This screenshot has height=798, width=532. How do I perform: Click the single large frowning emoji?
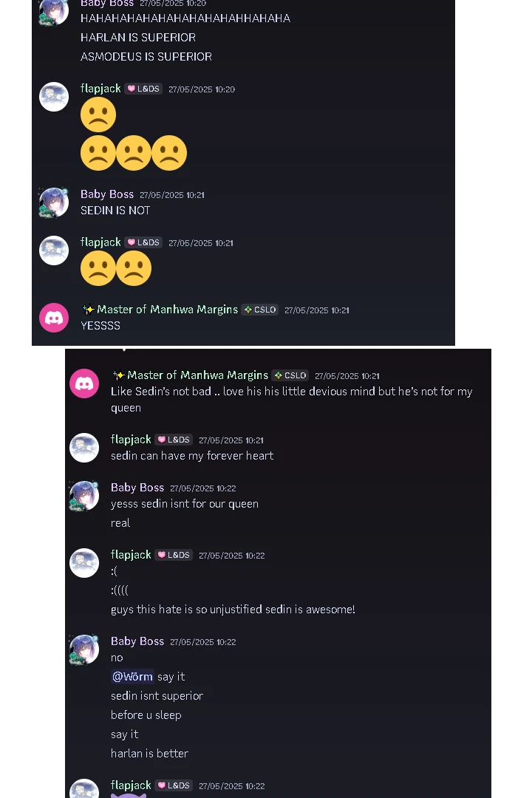click(98, 115)
